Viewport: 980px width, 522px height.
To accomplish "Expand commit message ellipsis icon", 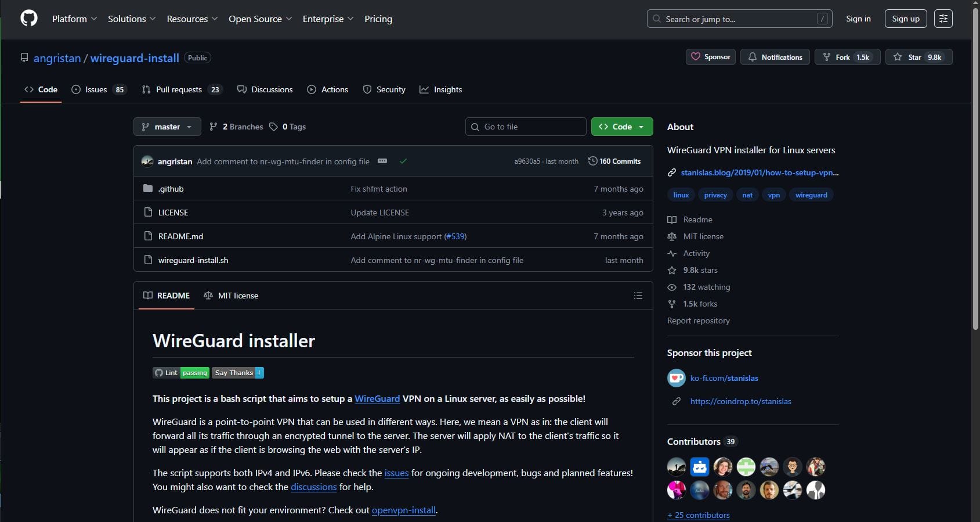I will tap(382, 161).
